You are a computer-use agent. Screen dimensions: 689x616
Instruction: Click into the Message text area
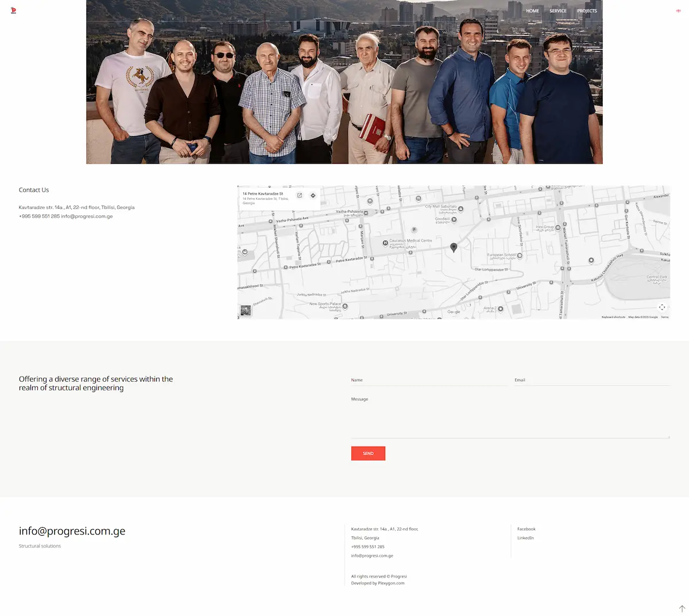(510, 417)
